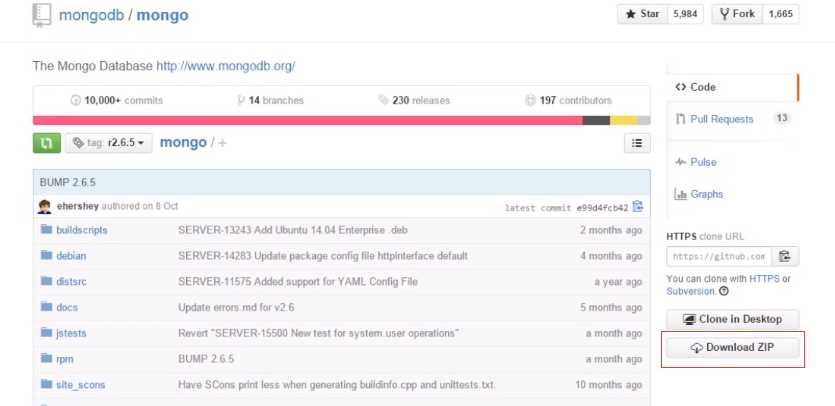Select the '10 months ago' timestamp
The width and height of the screenshot is (835, 406).
(609, 385)
